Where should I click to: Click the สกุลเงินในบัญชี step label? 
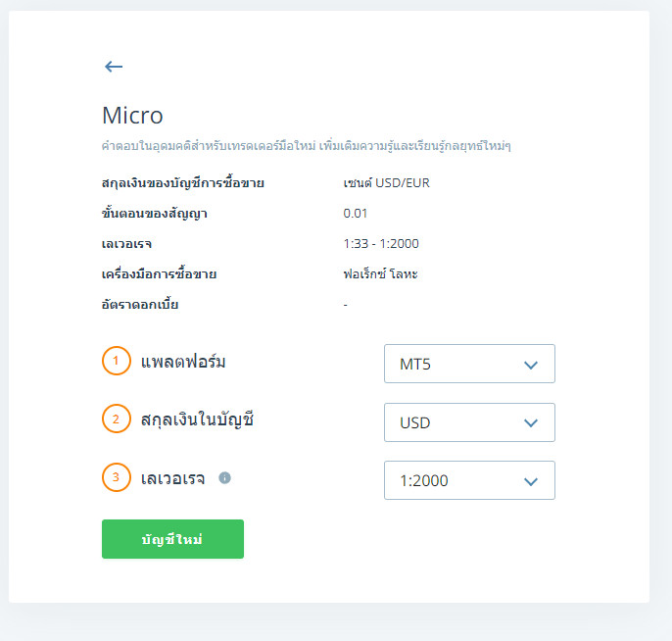197,419
